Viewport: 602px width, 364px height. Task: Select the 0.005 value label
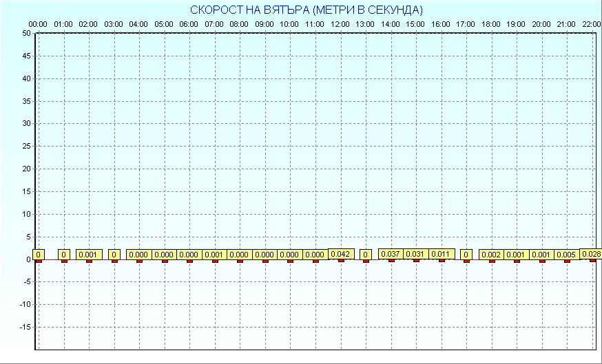tap(567, 255)
